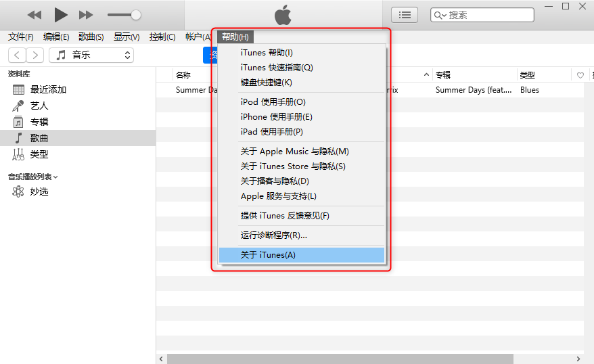This screenshot has height=364, width=594.
Task: Click the previous track rewind button
Action: click(35, 15)
